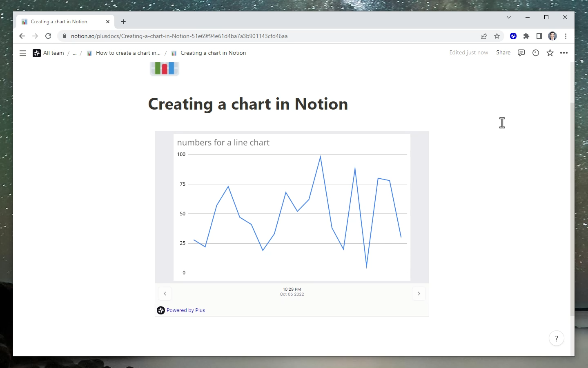Image resolution: width=588 pixels, height=368 pixels.
Task: Expand hidden breadcrumb pages via ellipsis
Action: [75, 53]
